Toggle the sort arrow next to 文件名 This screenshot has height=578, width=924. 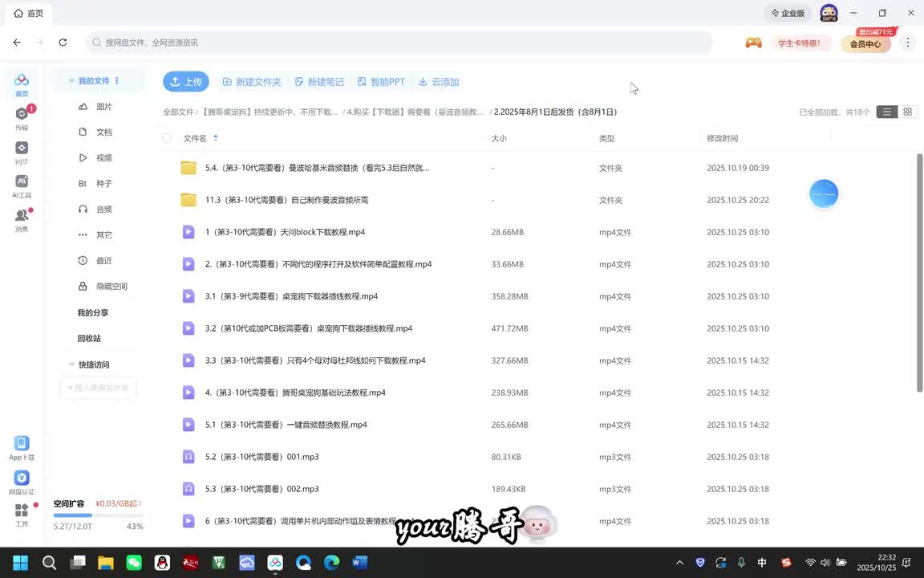tap(215, 138)
